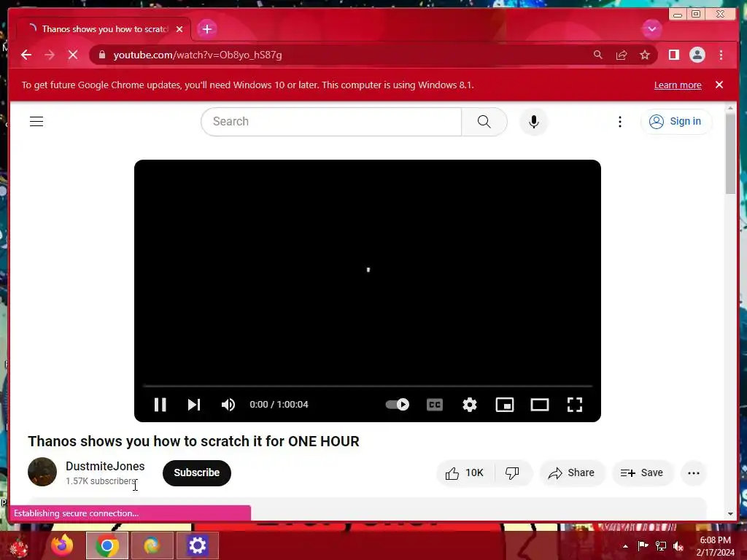The image size is (747, 560).
Task: Turn on closed captions (CC)
Action: tap(435, 404)
